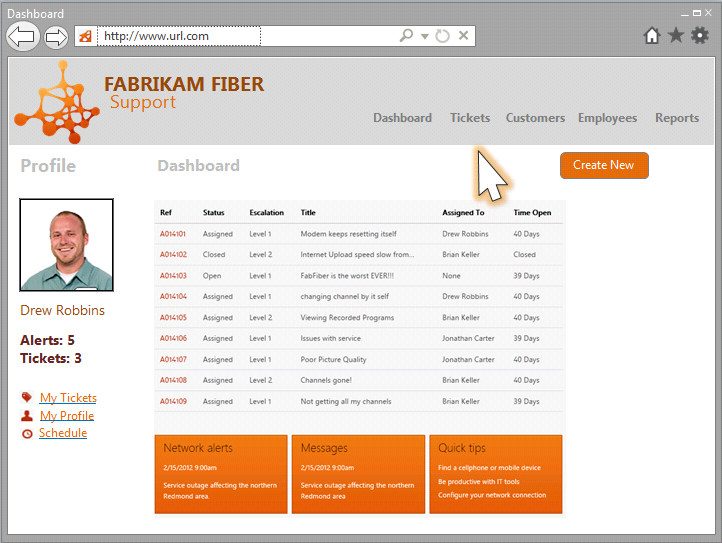Image resolution: width=722 pixels, height=543 pixels.
Task: Open the Network alerts tile
Action: (220, 474)
